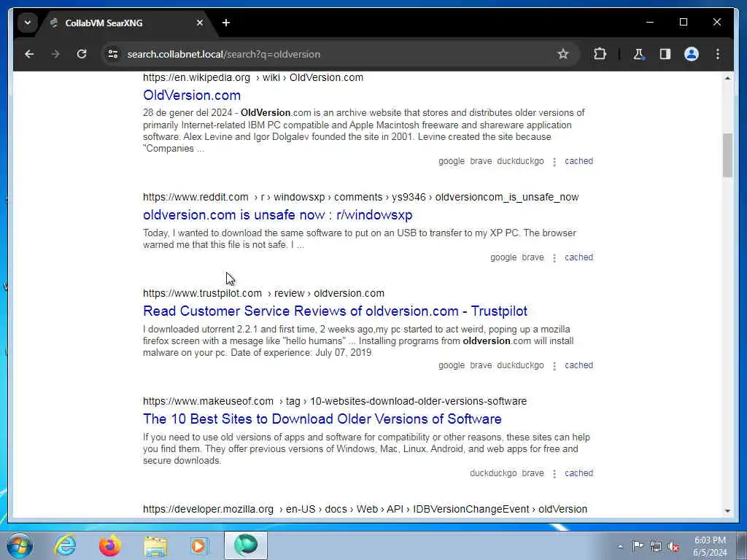Click the www.trustpilot.com result URL

coord(263,293)
